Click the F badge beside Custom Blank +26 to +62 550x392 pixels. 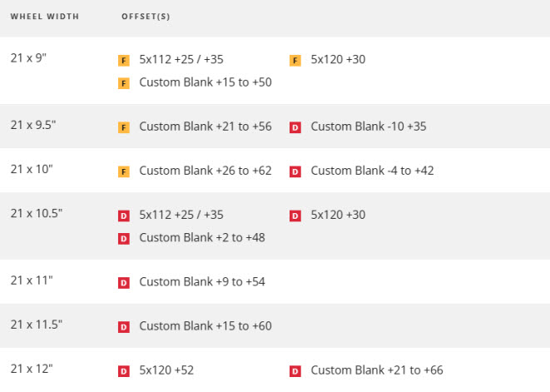[124, 171]
